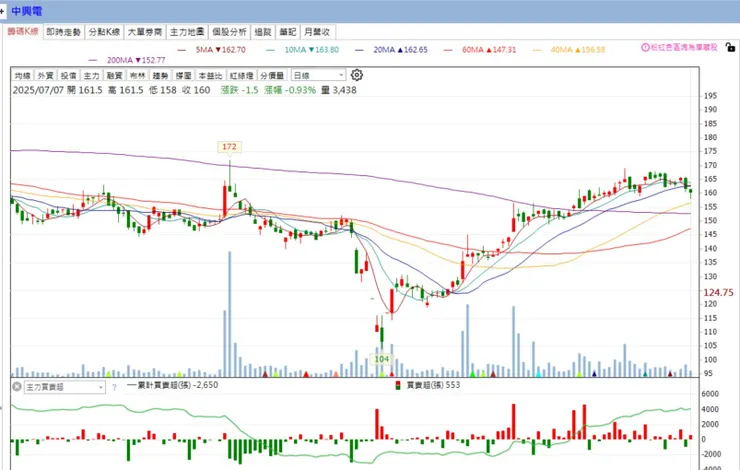This screenshot has width=740, height=470.
Task: Click the 粉紅色區塊為庫藏股 notice text
Action: click(x=684, y=48)
